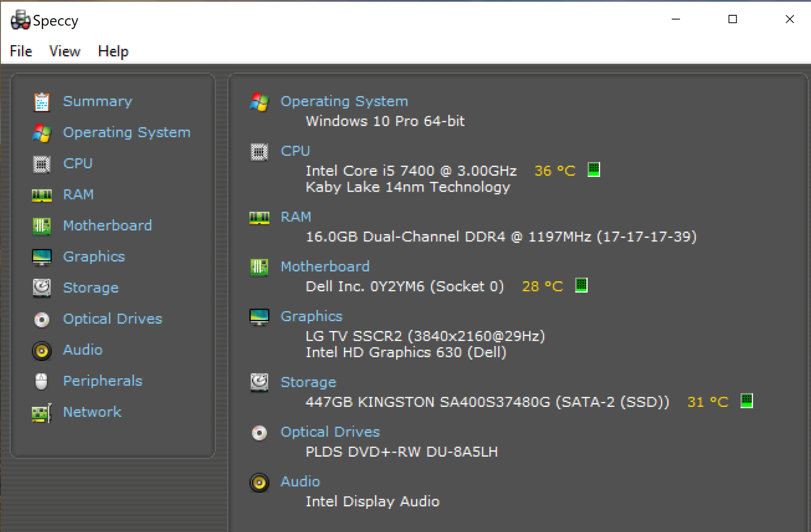
Task: Maximize the Speccy window
Action: point(733,19)
